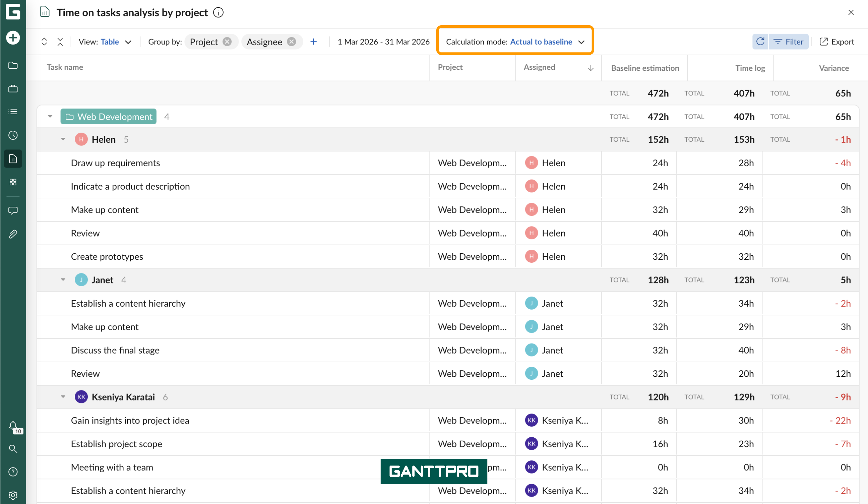Open notifications bell showing 10 alerts
This screenshot has width=868, height=504.
13,426
